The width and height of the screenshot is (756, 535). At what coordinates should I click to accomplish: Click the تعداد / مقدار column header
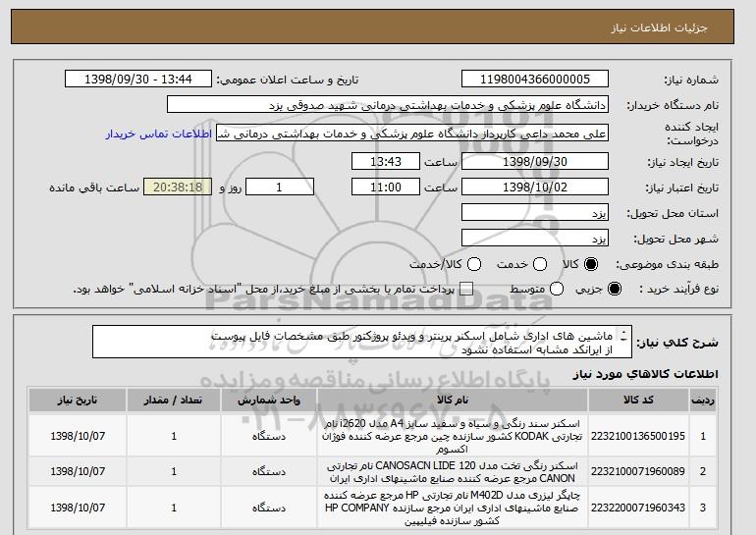(174, 401)
